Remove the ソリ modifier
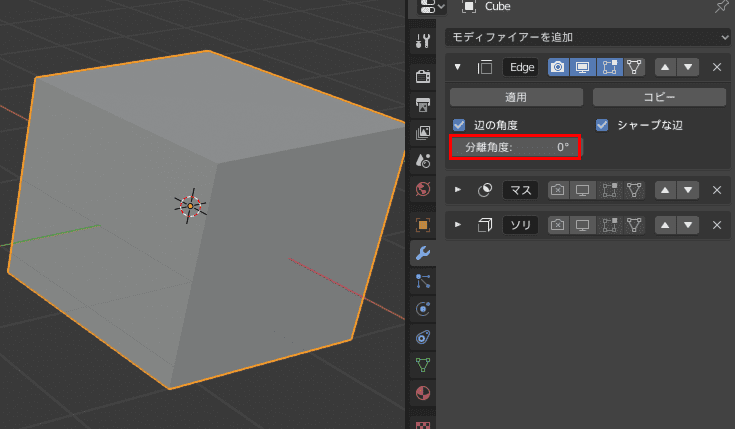The width and height of the screenshot is (735, 429). pos(717,225)
